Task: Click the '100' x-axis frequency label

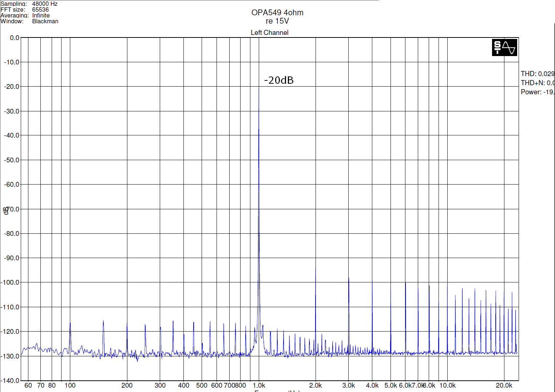Action: tap(70, 385)
